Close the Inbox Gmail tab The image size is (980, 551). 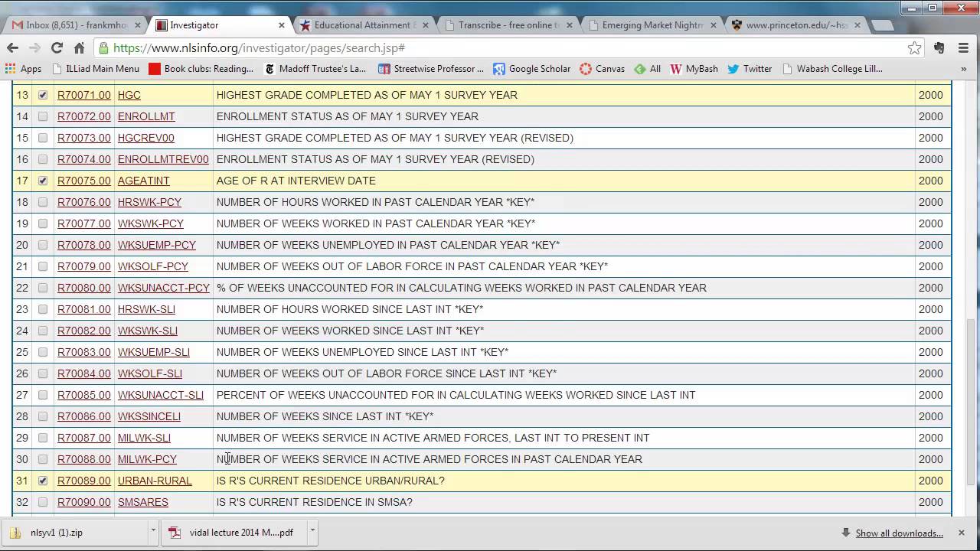tap(138, 25)
